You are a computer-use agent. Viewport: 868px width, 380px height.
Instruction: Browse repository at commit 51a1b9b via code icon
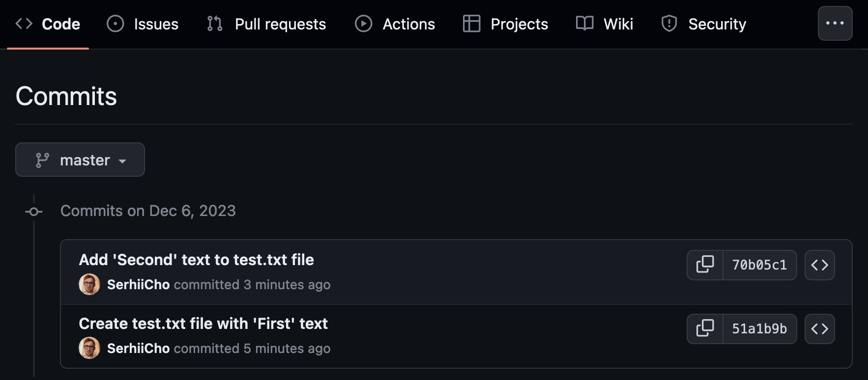(x=819, y=329)
